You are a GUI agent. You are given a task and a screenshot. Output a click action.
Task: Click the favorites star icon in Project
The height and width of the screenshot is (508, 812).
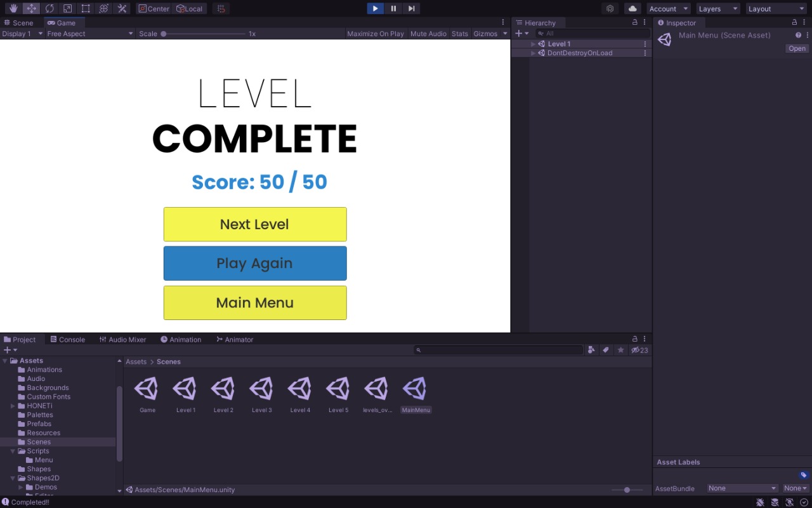point(620,350)
